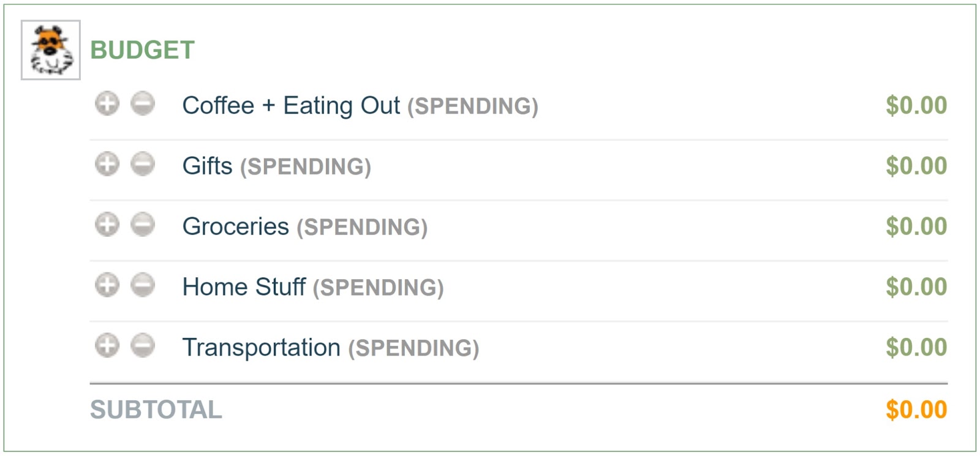Viewport: 980px width, 456px height.
Task: Hit the minus icon next to Transportation
Action: 143,346
